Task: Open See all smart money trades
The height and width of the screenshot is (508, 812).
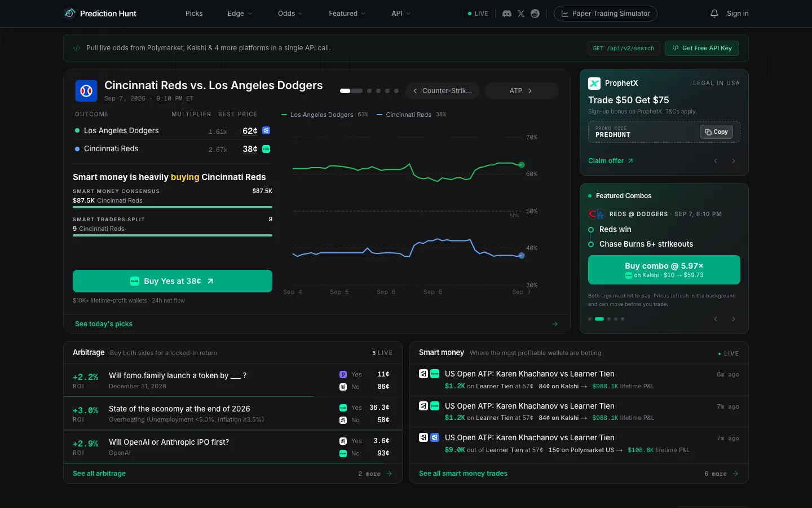Action: 463,474
